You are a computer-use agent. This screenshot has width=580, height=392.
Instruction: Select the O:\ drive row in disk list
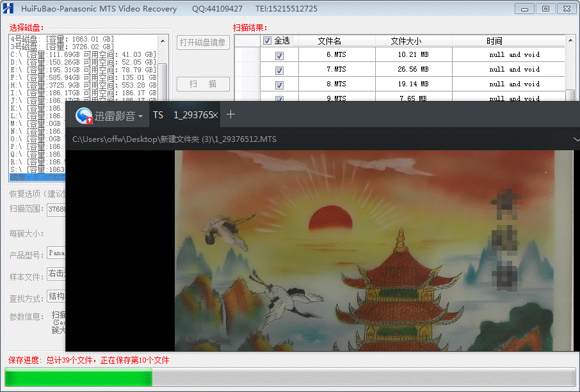tap(37, 139)
